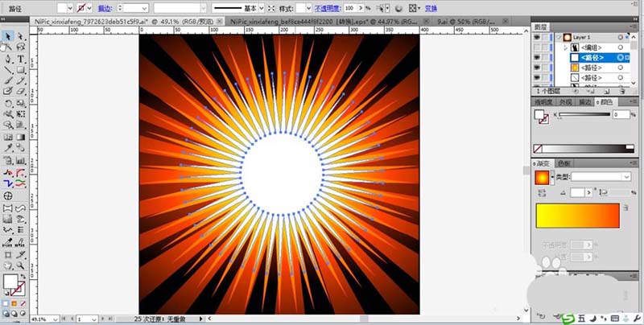This screenshot has width=644, height=325.
Task: Select the Magic Wand tool
Action: [7, 47]
